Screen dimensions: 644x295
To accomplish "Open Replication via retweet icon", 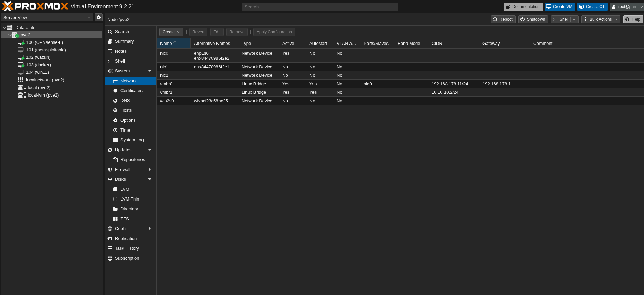I will pos(110,239).
